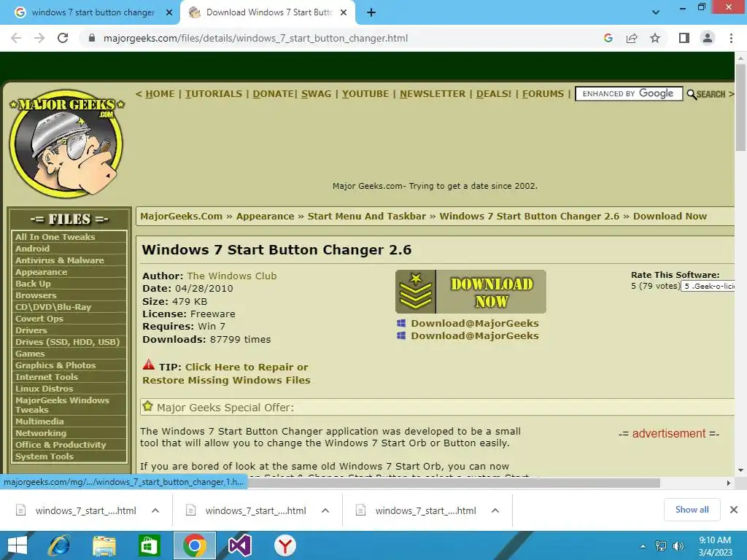Click the Share page icon

tap(632, 38)
